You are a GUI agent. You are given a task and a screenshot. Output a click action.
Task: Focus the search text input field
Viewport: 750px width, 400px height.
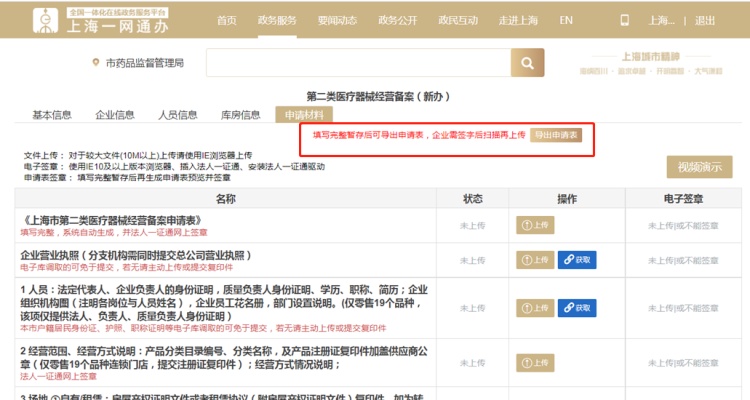357,64
